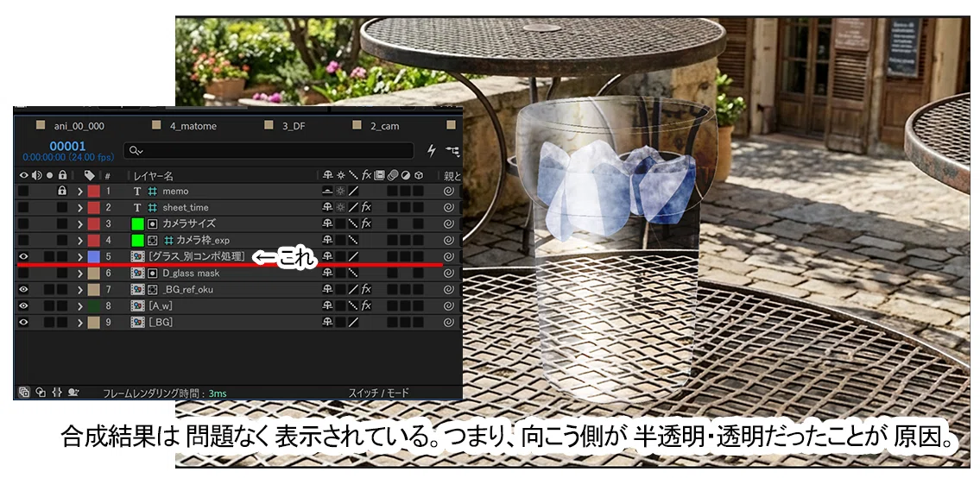Viewport: 980px width, 478px height.
Task: Hide the [A_w] layer eye
Action: [24, 305]
